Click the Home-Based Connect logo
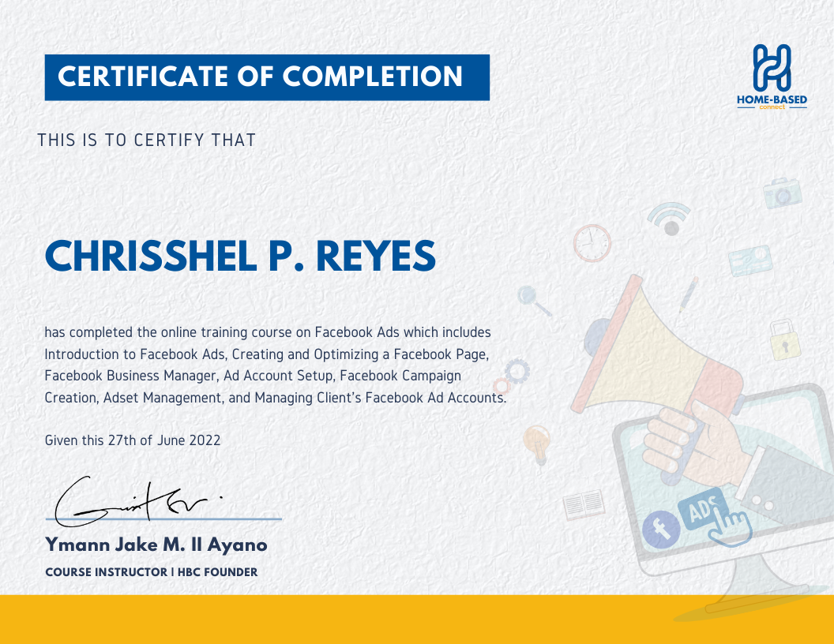This screenshot has height=644, width=834. tap(772, 77)
